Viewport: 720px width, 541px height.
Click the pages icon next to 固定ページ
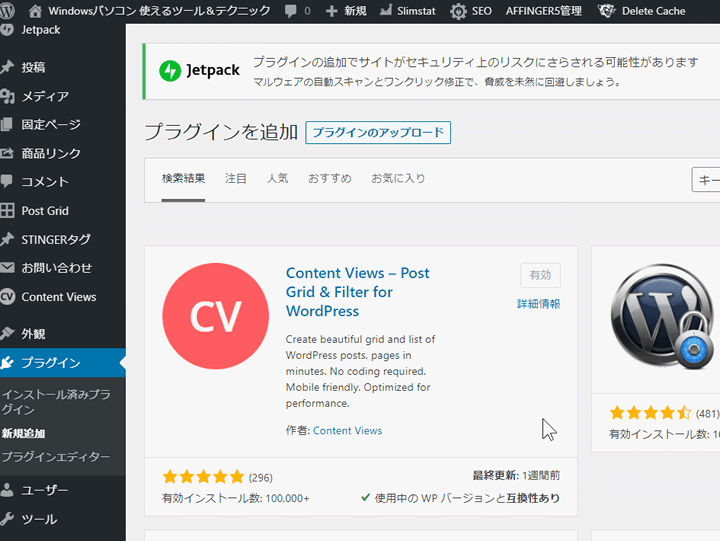(6, 124)
